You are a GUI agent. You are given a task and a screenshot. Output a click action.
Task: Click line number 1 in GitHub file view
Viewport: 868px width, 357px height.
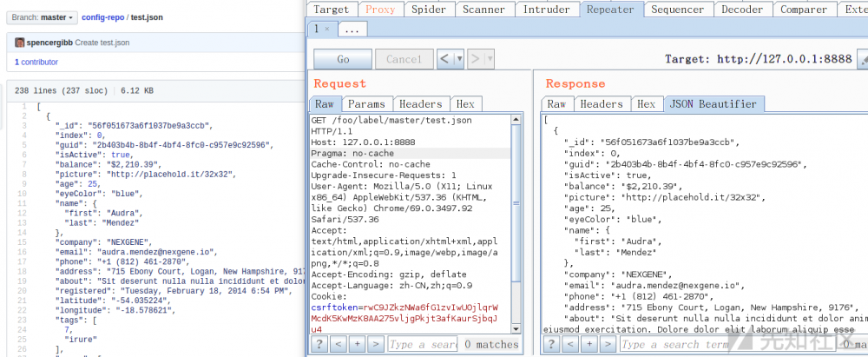[23, 106]
